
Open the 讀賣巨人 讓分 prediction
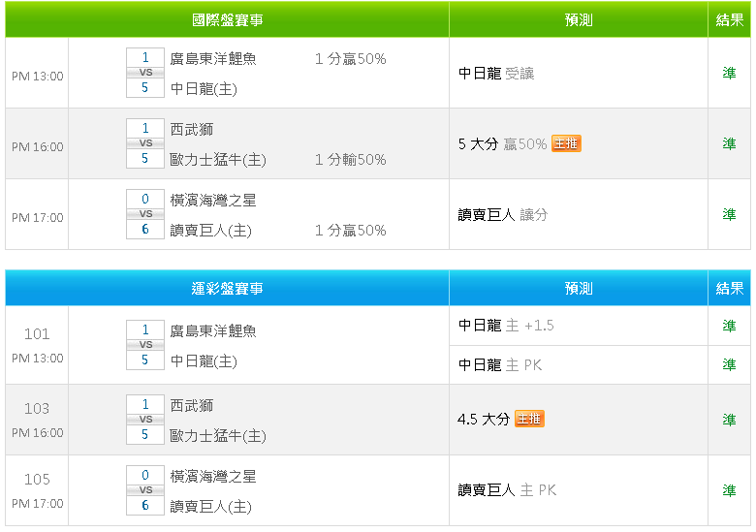503,214
